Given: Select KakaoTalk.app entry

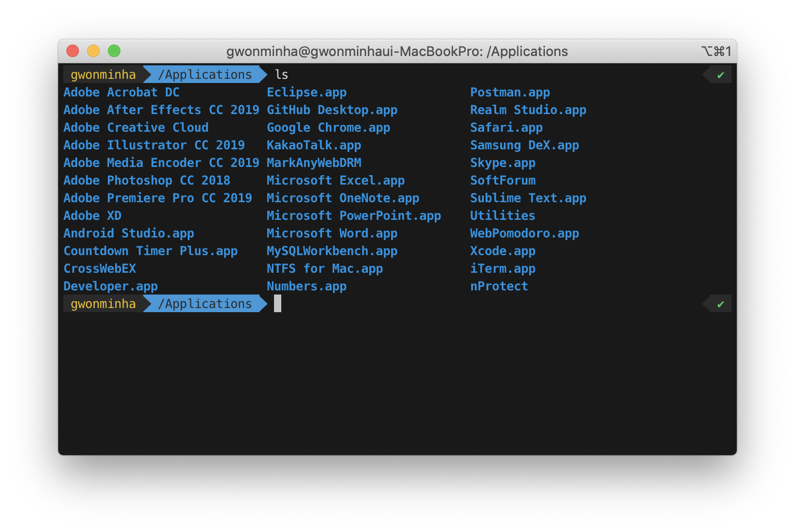Looking at the screenshot, I should (x=314, y=145).
